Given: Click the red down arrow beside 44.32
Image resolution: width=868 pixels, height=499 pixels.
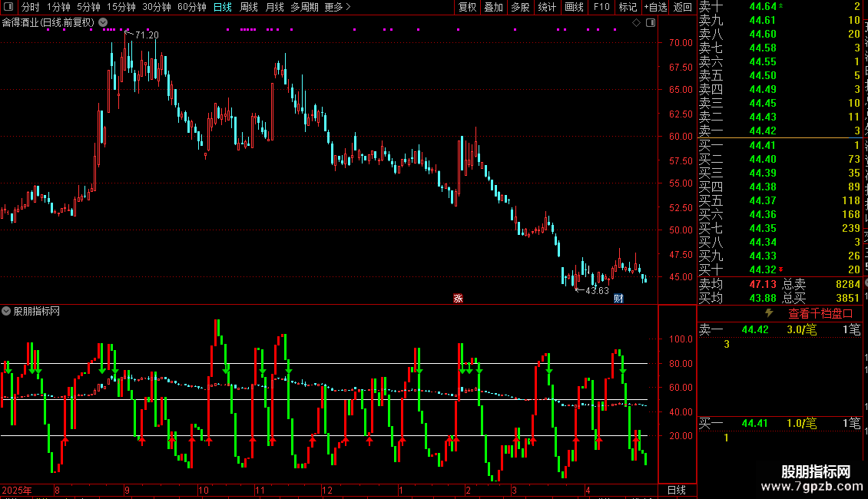Looking at the screenshot, I should 780,269.
